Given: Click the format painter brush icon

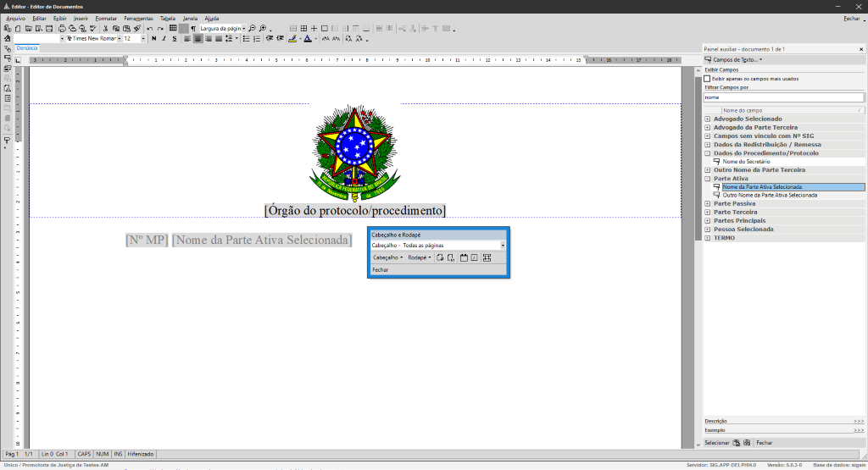Looking at the screenshot, I should click(136, 29).
